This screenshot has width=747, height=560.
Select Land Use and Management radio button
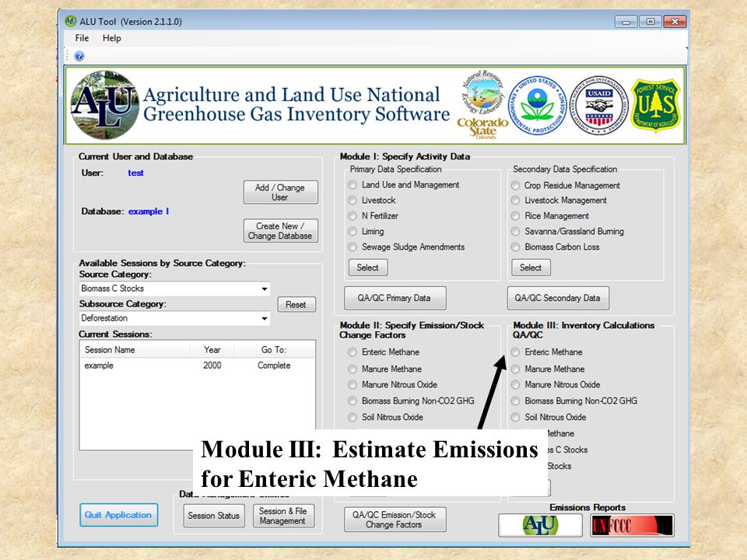coord(352,185)
